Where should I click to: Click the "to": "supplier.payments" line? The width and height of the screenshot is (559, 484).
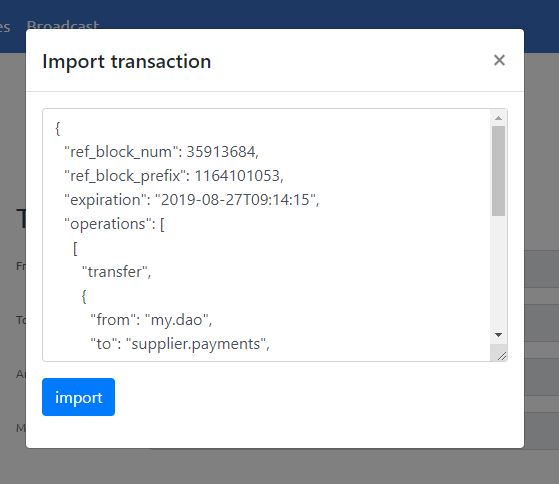[x=180, y=344]
